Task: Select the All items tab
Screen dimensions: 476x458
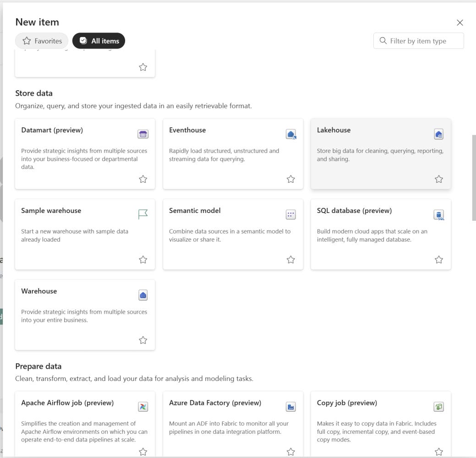Action: coord(98,41)
